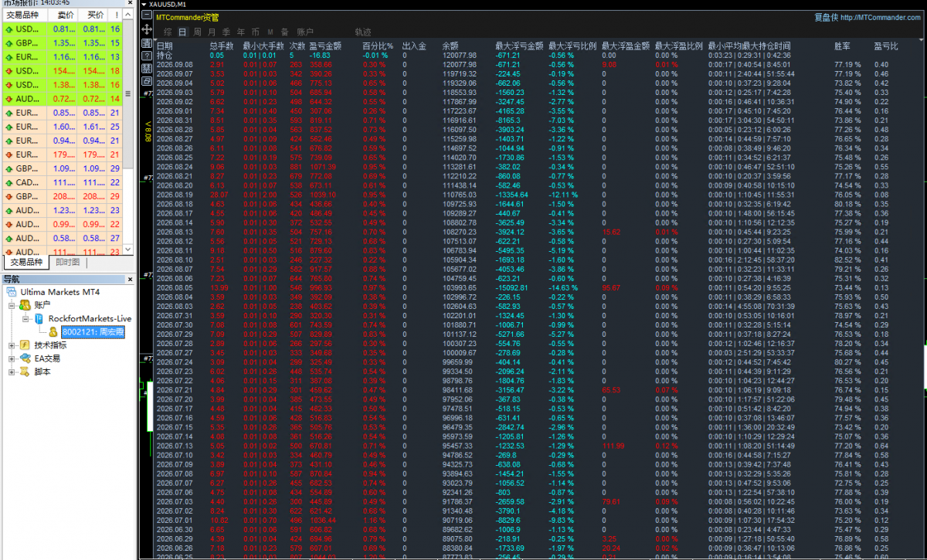Click the Market Watch scrollbar up arrow
The image size is (927, 560).
click(x=128, y=15)
